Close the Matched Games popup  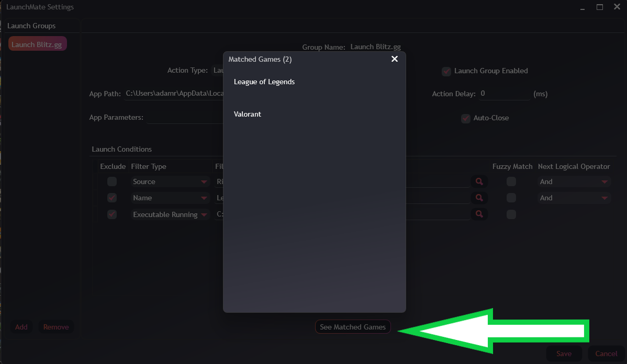(x=394, y=59)
